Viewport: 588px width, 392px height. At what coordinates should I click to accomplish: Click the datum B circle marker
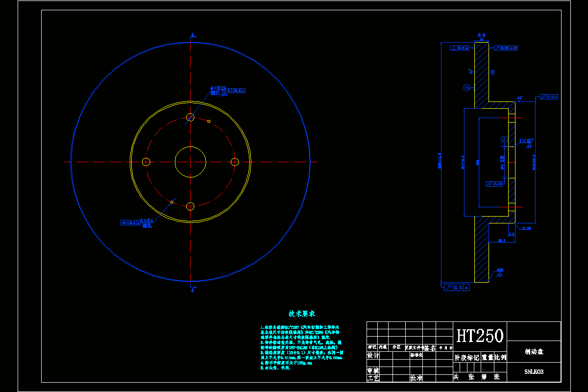(x=466, y=88)
